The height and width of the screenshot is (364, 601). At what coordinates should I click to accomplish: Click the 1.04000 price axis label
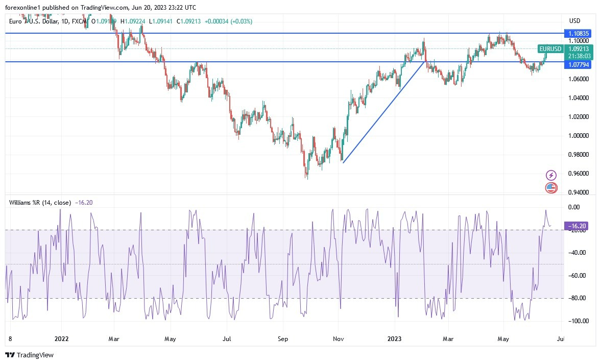coord(579,98)
